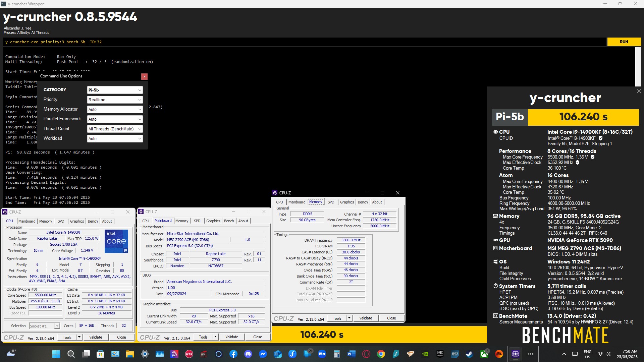Open Tools arrow in left CPU-Z window
The image size is (644, 362).
pos(79,337)
